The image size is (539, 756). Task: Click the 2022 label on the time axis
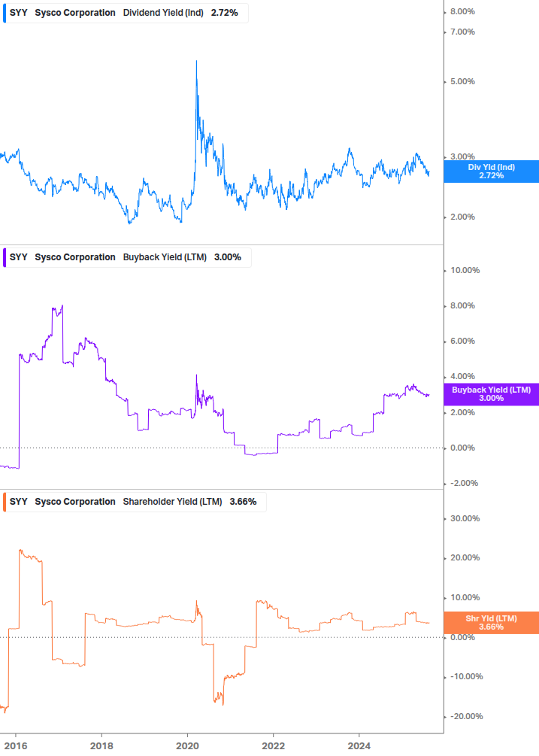(273, 746)
